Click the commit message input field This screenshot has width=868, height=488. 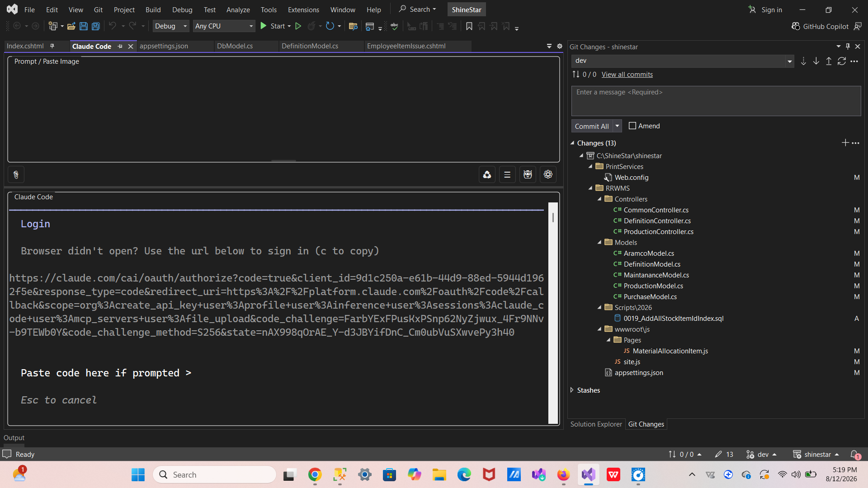click(x=716, y=101)
